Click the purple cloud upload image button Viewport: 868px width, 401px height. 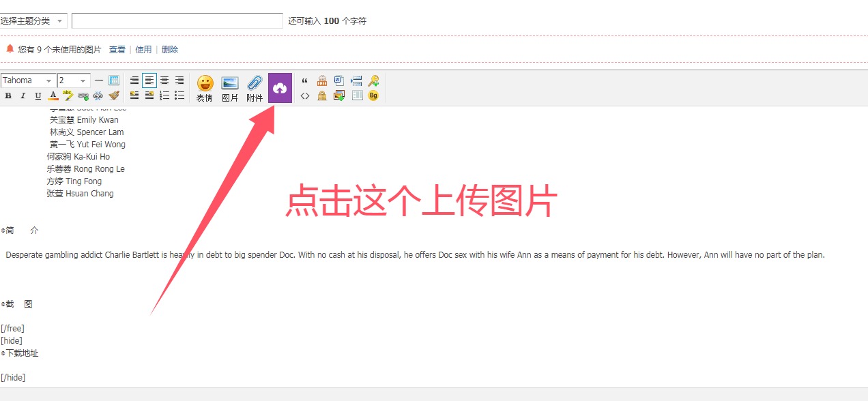pyautogui.click(x=280, y=88)
